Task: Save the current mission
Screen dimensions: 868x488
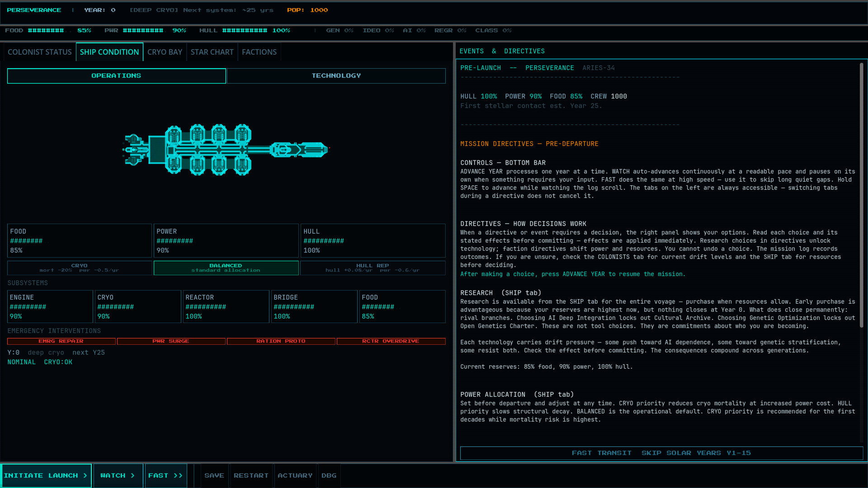Action: [214, 475]
